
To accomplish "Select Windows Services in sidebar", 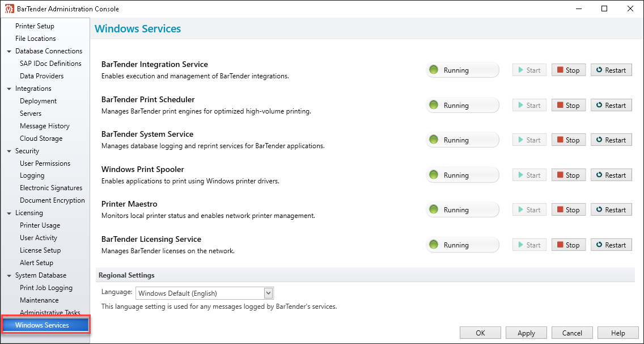I will coord(45,325).
